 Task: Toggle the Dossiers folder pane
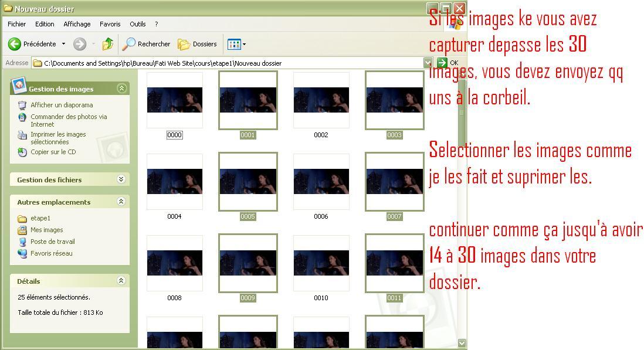click(x=197, y=44)
